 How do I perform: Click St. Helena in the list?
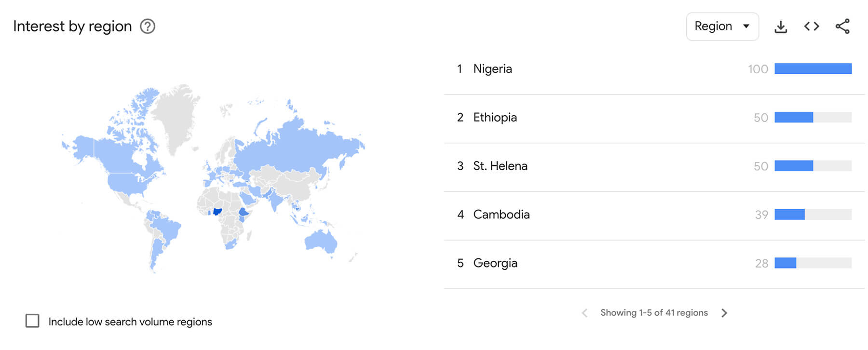pyautogui.click(x=500, y=166)
